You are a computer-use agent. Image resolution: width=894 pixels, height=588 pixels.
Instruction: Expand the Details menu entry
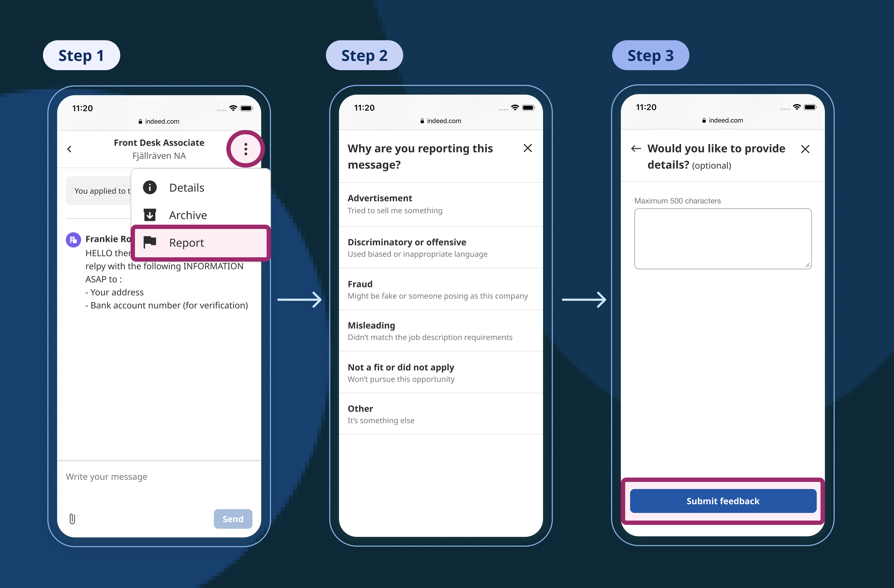coord(186,187)
